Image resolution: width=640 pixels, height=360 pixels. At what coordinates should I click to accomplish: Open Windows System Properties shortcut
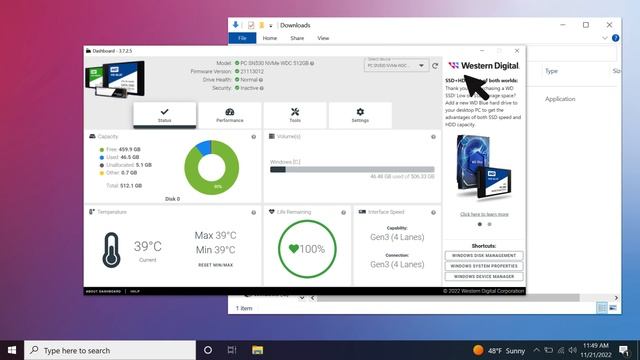tap(484, 266)
